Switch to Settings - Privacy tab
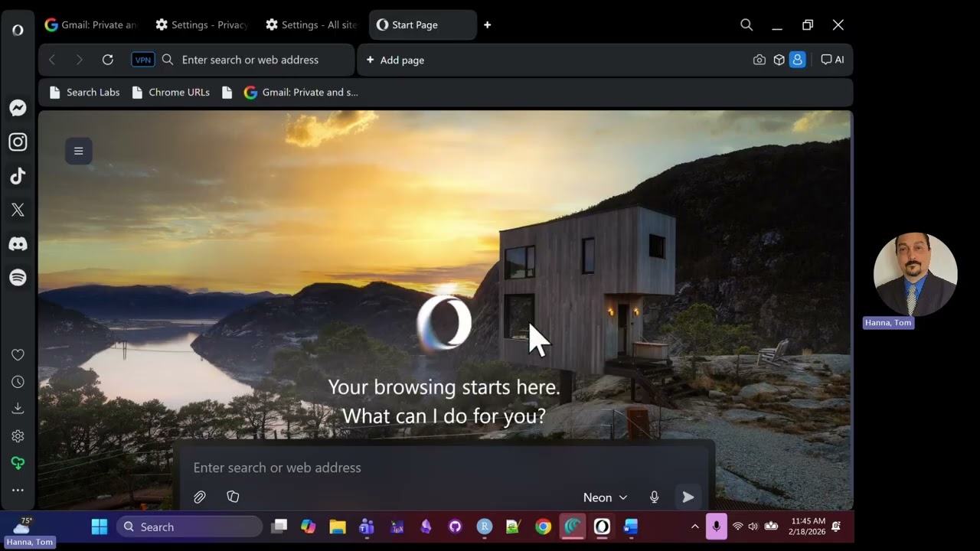Image resolution: width=980 pixels, height=551 pixels. click(x=202, y=24)
